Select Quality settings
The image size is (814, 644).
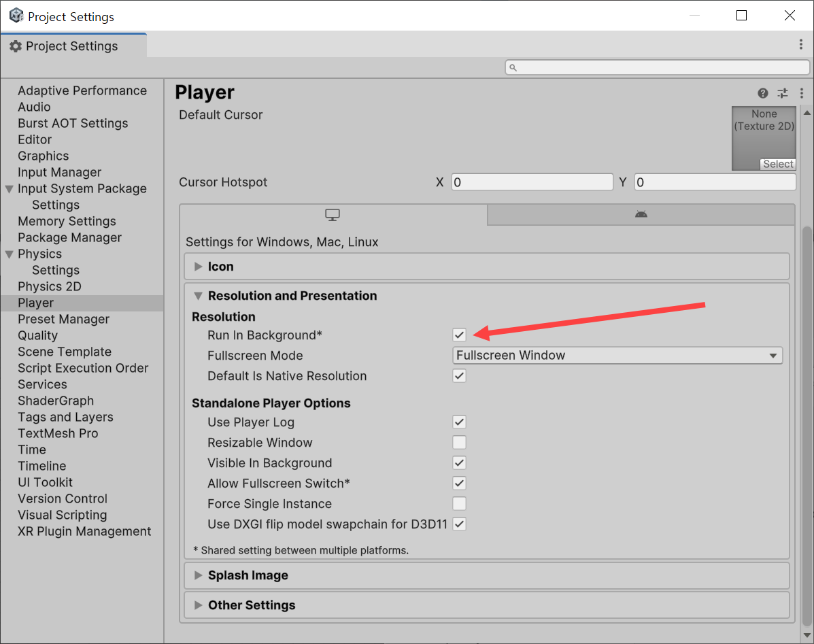pyautogui.click(x=37, y=336)
